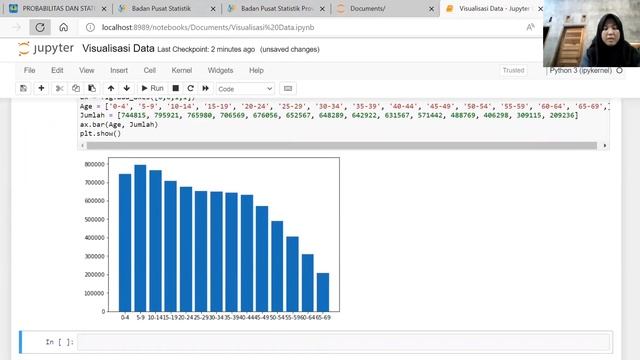The image size is (640, 360).
Task: Close the Badan Pusat Statistik Pro tab
Action: click(322, 9)
